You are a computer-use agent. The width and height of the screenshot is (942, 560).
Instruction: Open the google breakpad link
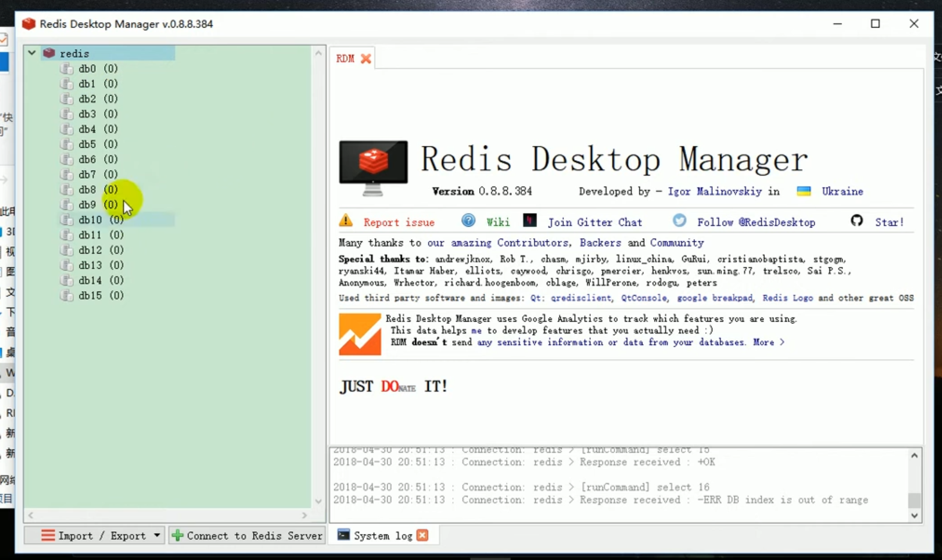coord(715,298)
